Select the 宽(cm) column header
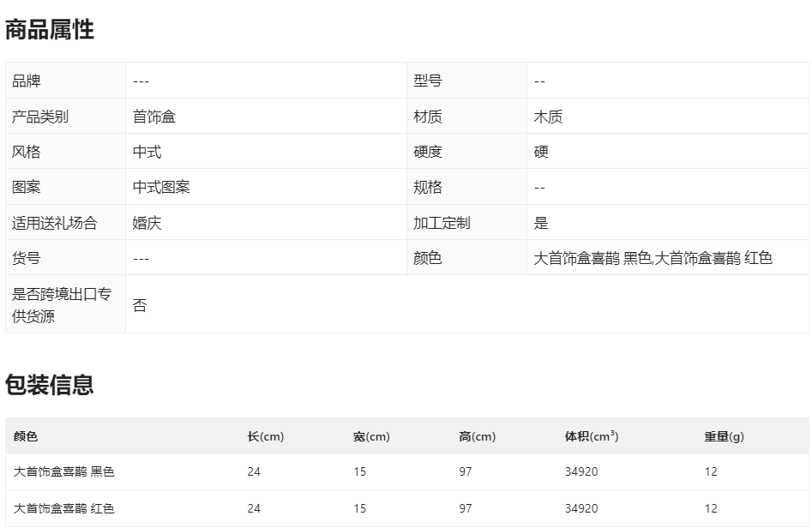The height and width of the screenshot is (528, 812). point(371,436)
